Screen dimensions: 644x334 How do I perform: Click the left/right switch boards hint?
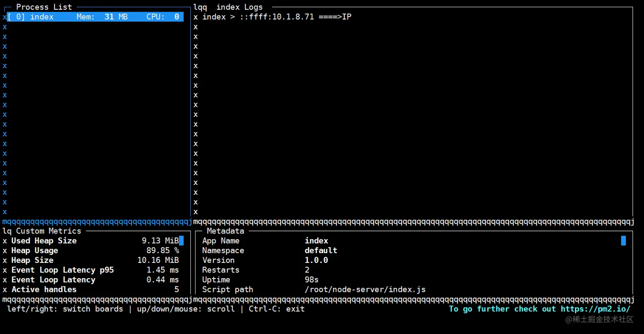[65, 309]
